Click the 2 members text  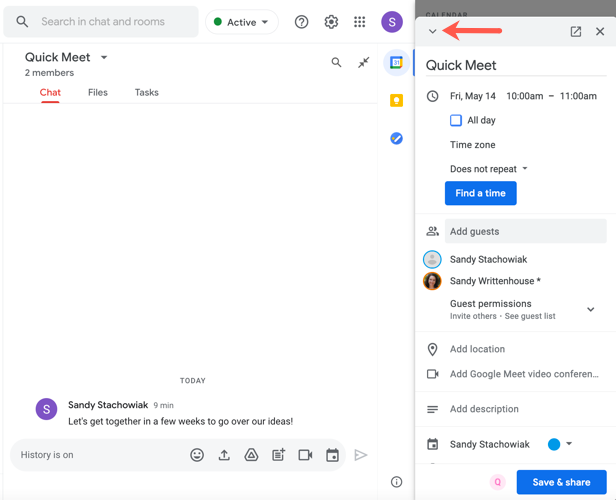pos(49,73)
